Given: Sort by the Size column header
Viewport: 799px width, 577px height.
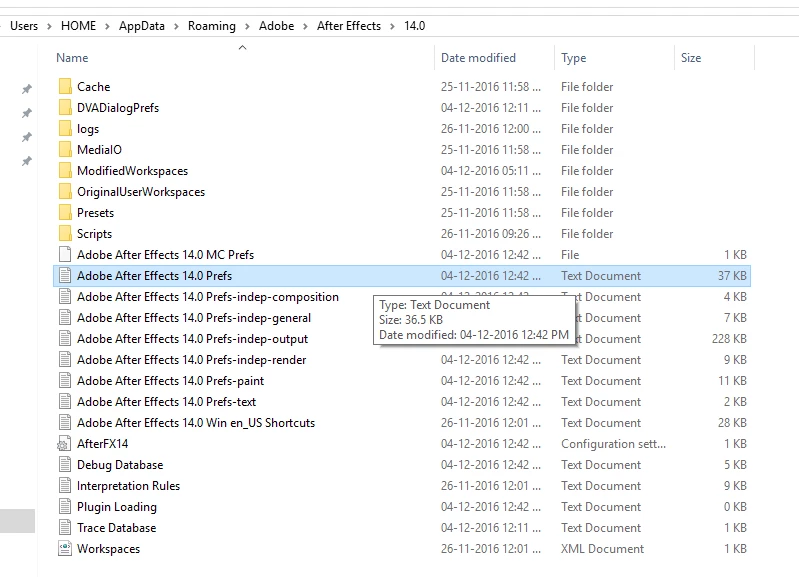Looking at the screenshot, I should coord(691,58).
